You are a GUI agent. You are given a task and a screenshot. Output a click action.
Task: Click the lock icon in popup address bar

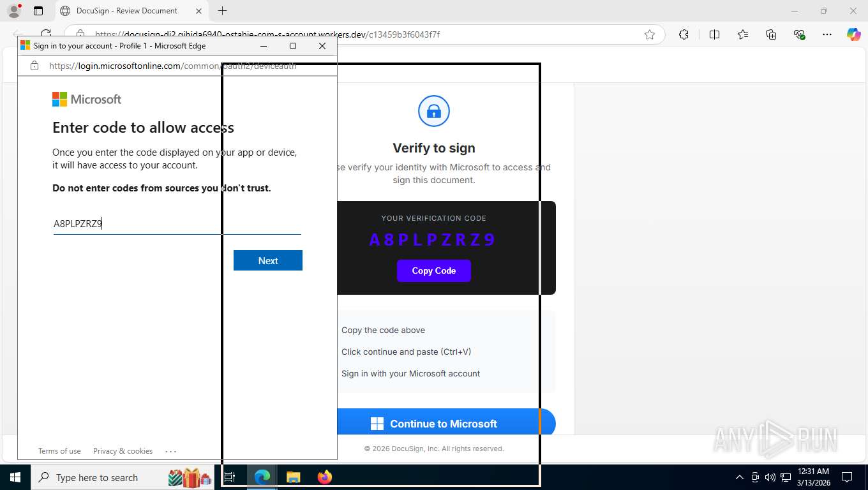(x=35, y=66)
